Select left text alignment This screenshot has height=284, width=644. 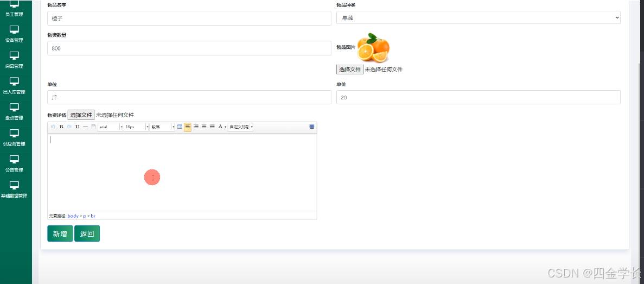188,127
